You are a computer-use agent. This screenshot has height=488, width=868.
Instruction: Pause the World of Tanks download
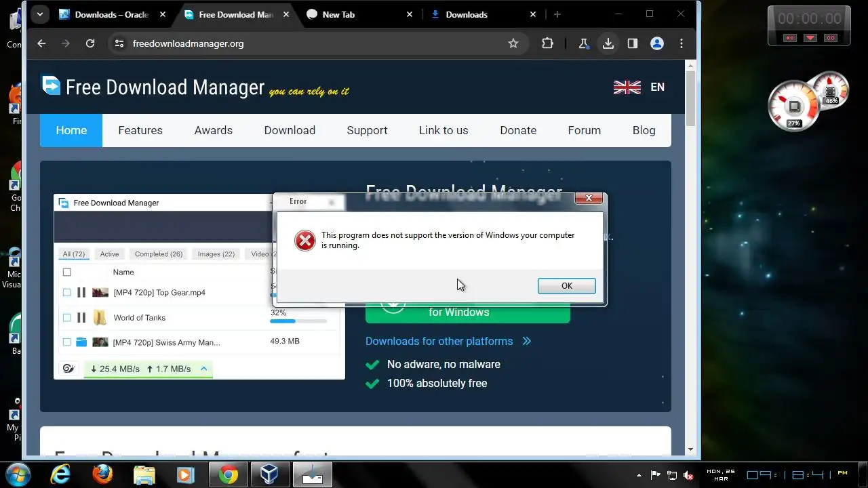pos(81,318)
